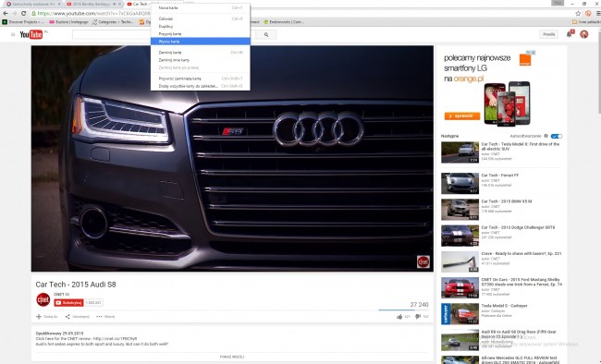Open the CNET channel avatar

pos(43,299)
